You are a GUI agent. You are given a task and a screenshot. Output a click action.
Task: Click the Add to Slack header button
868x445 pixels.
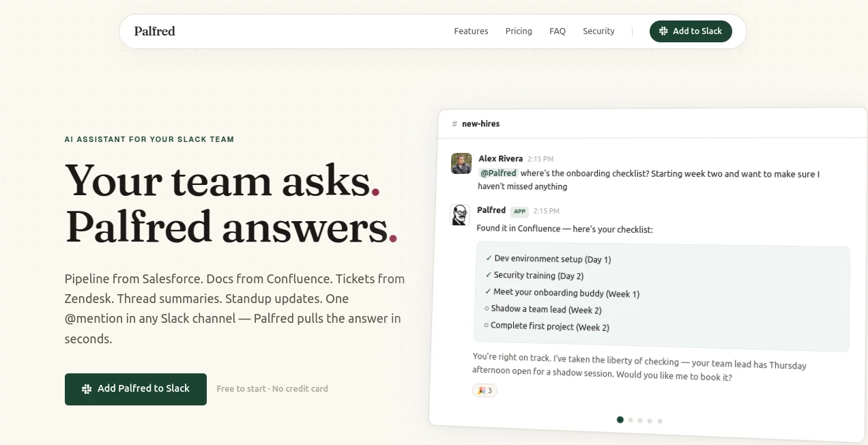(x=691, y=31)
